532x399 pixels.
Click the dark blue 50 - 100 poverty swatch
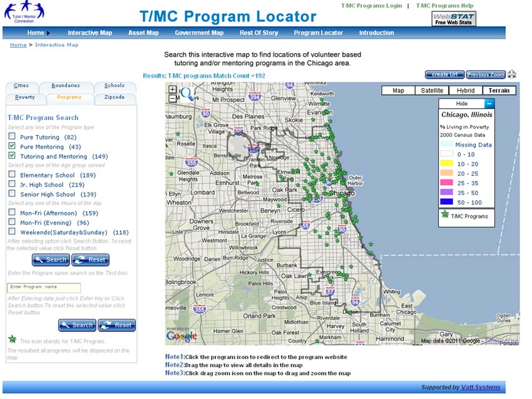pos(446,202)
